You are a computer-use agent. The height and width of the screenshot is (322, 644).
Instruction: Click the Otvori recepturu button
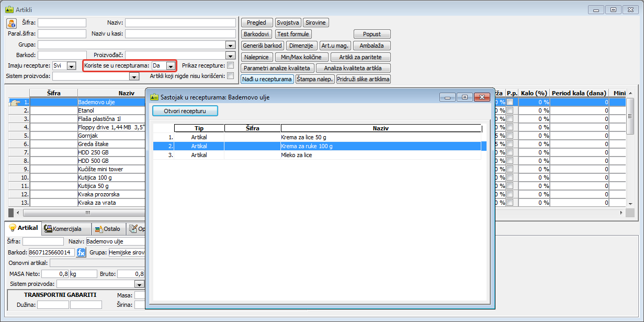pyautogui.click(x=185, y=111)
